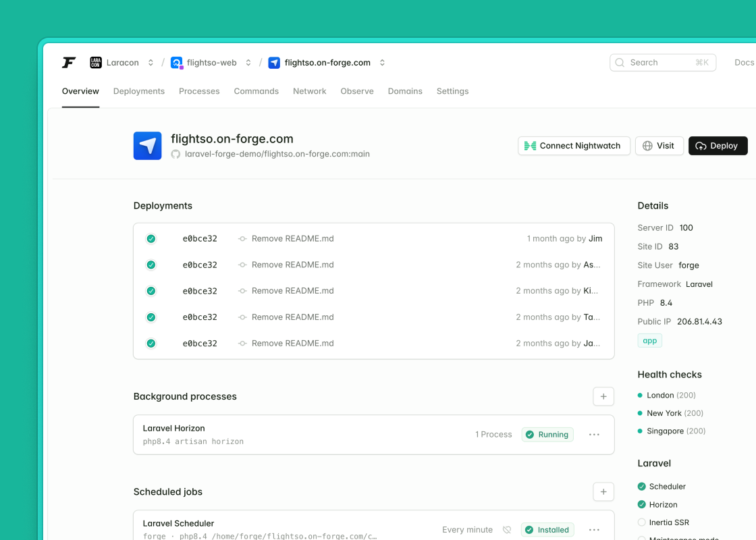Click the large flightso site paper-plane icon
The height and width of the screenshot is (540, 756).
click(147, 146)
